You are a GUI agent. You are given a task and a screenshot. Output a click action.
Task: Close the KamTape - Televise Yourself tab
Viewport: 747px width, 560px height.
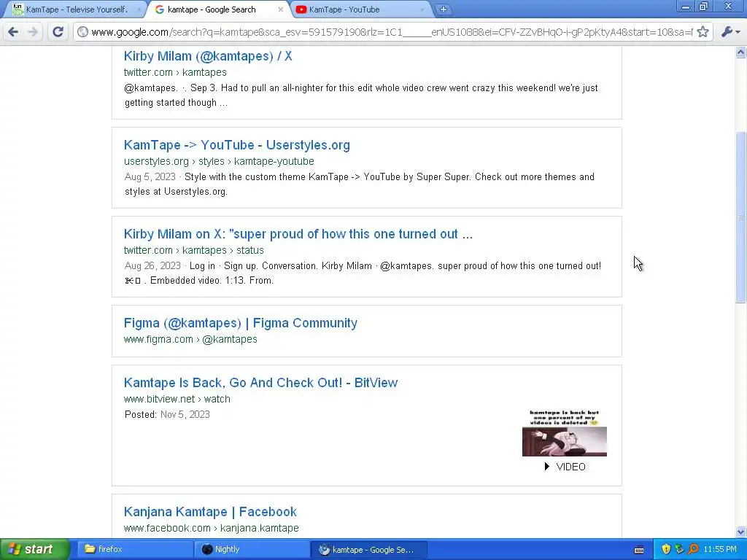click(x=139, y=9)
